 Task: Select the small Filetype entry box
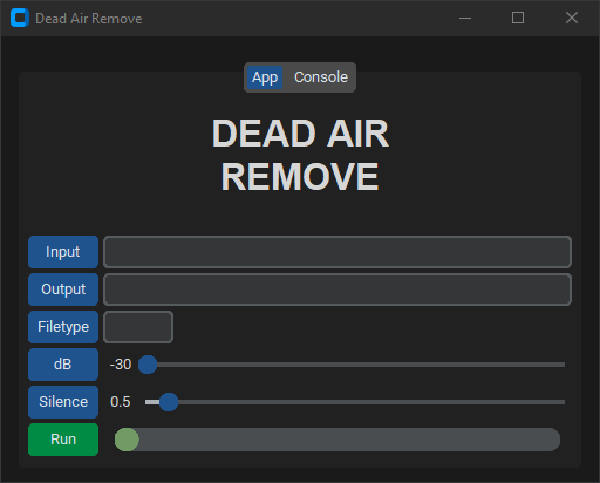138,327
